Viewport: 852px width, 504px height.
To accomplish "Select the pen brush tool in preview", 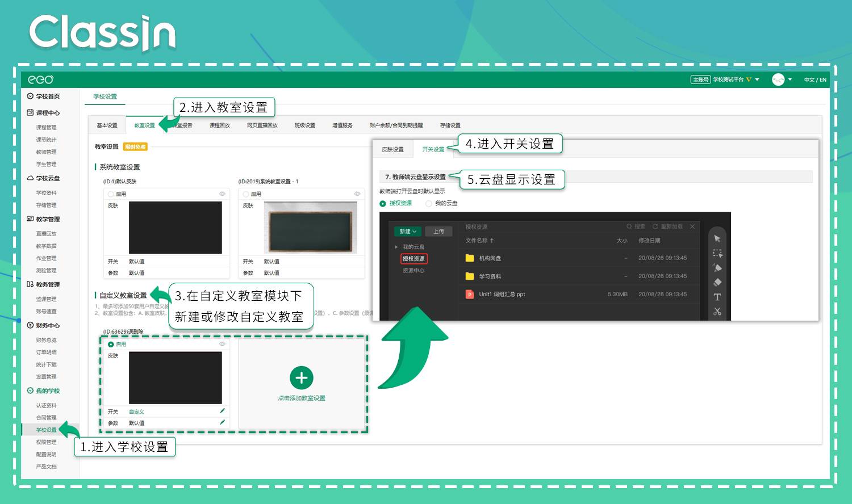I will [717, 267].
